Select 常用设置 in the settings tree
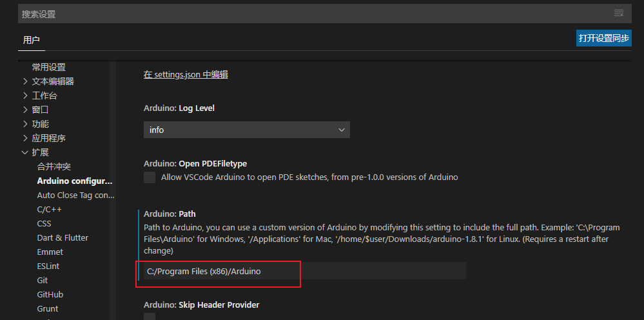 click(49, 67)
